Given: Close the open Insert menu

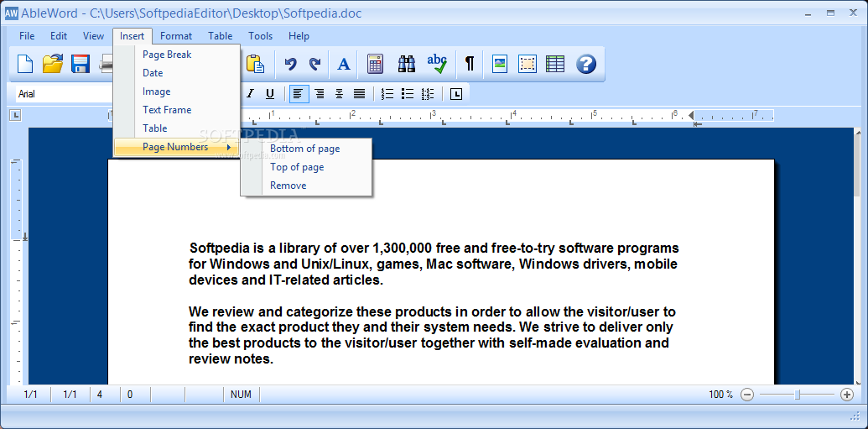Looking at the screenshot, I should point(133,36).
